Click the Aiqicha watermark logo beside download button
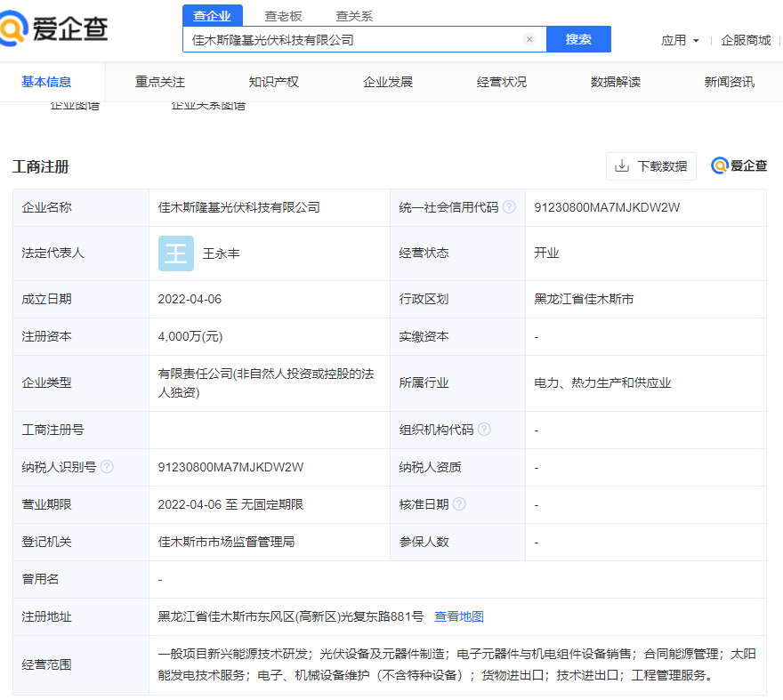783x700 pixels. (x=739, y=166)
